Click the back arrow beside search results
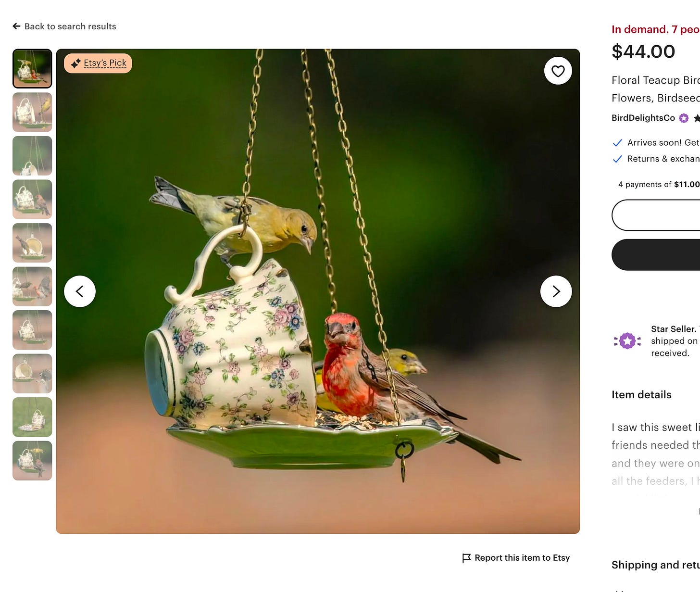 pyautogui.click(x=16, y=26)
